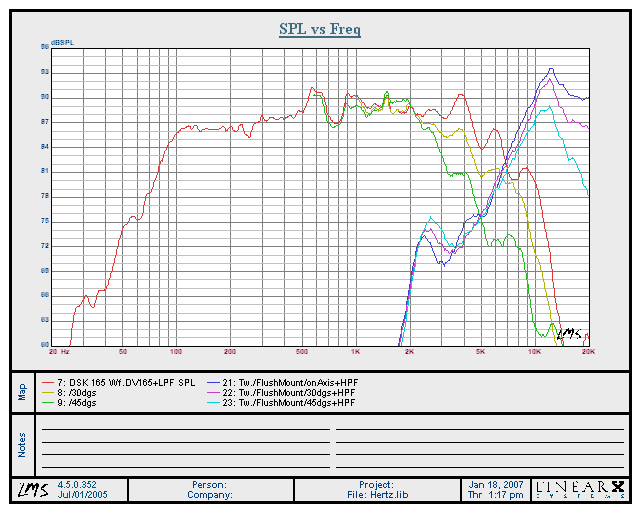The width and height of the screenshot is (640, 512).
Task: Click the green line marker for curve 9
Action: 46,403
